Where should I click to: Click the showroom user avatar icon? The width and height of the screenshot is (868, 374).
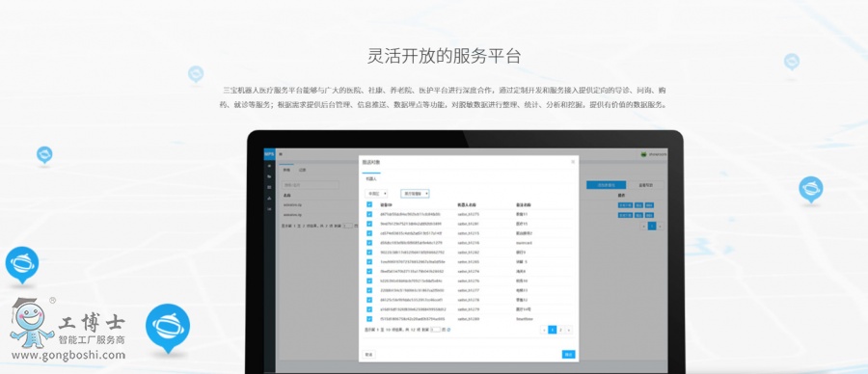click(643, 154)
